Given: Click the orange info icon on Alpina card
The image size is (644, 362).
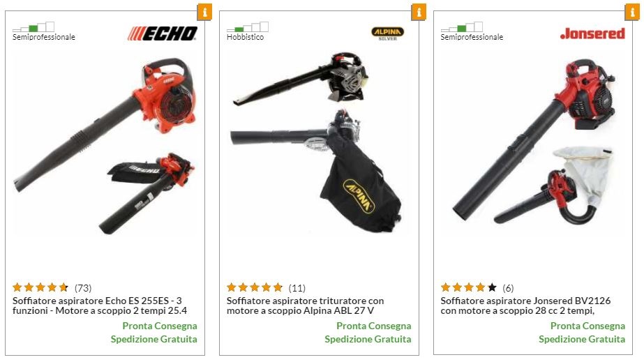Looking at the screenshot, I should pyautogui.click(x=419, y=12).
